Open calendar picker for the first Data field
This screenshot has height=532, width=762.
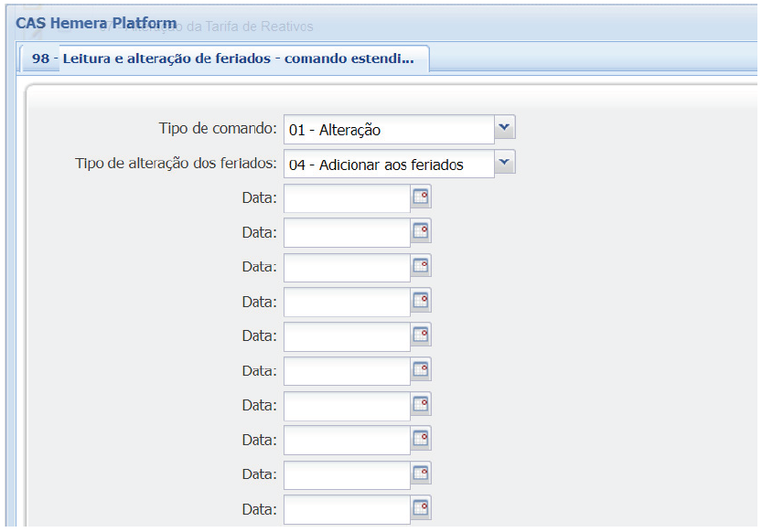tap(421, 197)
